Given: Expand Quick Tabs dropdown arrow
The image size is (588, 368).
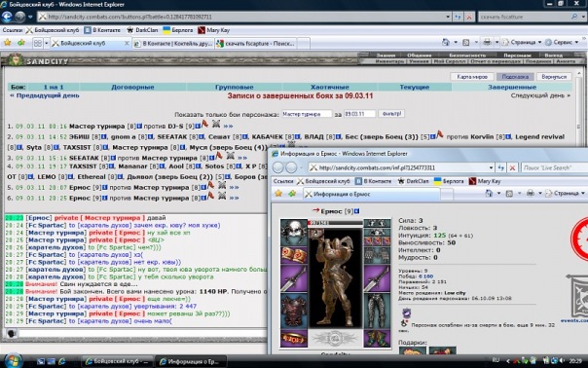Looking at the screenshot, I should (x=46, y=44).
